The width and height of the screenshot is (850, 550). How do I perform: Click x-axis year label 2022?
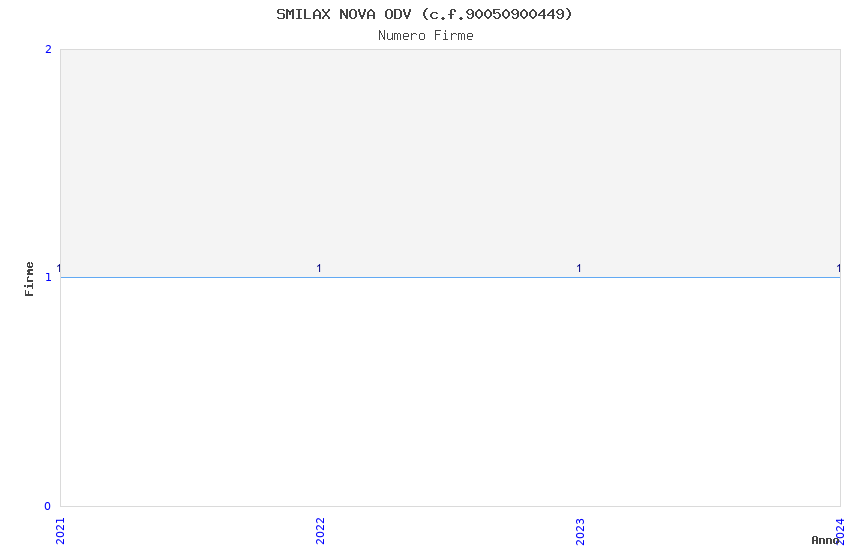click(x=320, y=531)
